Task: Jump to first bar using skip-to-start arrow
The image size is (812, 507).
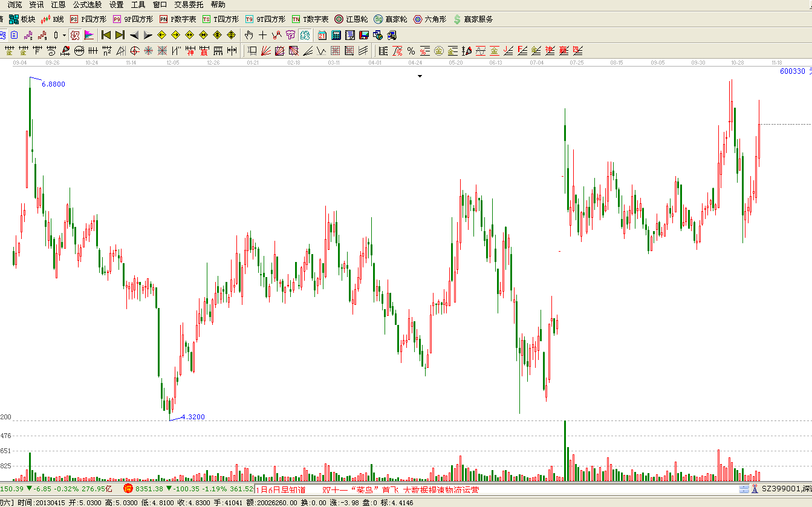Action: [106, 35]
